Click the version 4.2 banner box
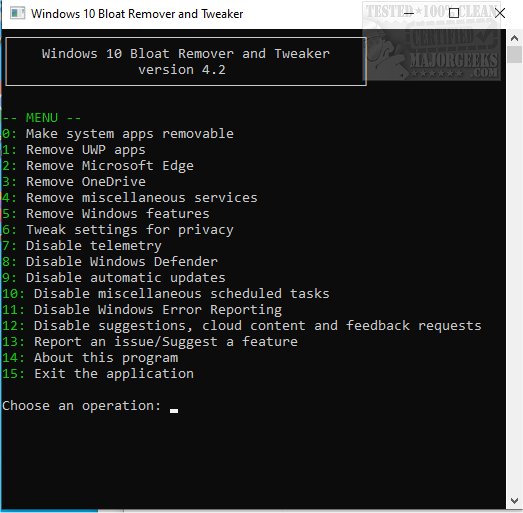 point(186,62)
